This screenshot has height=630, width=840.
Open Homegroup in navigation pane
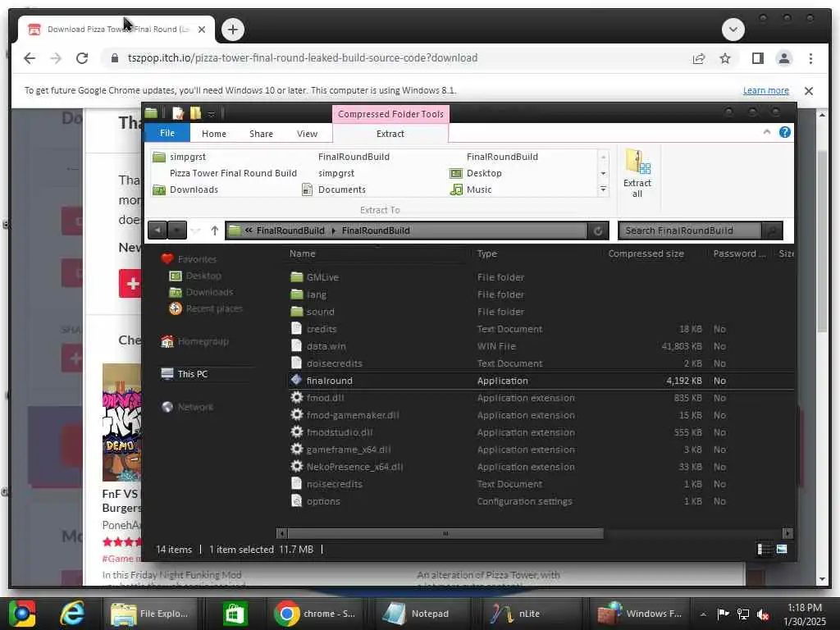[x=203, y=342]
